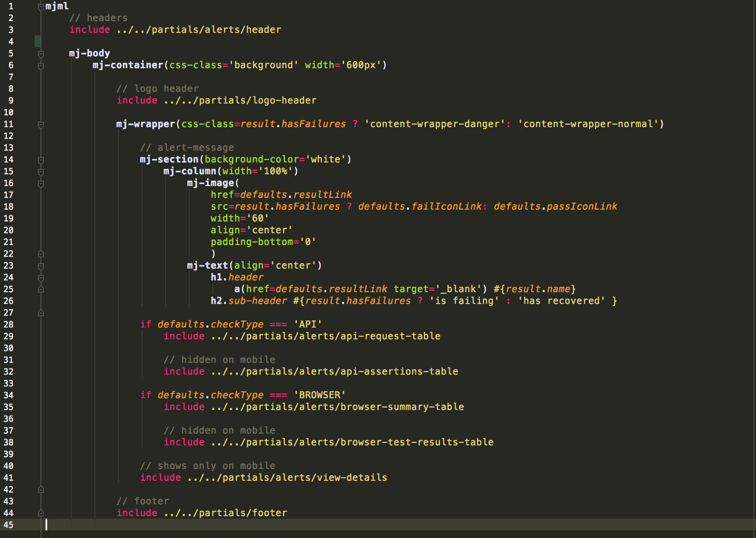This screenshot has height=538, width=756.
Task: Click the '// footer' comment
Action: click(143, 502)
